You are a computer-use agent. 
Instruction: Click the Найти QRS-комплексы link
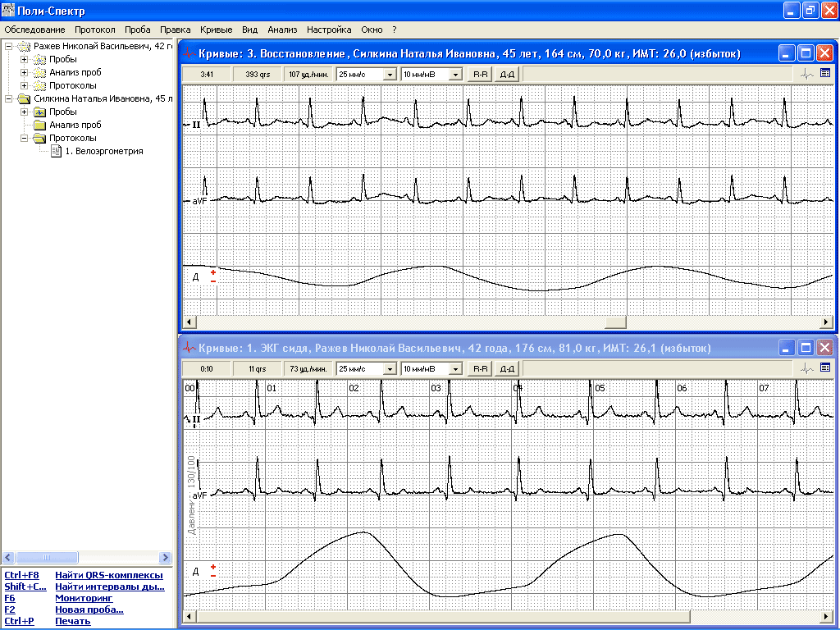tap(108, 576)
